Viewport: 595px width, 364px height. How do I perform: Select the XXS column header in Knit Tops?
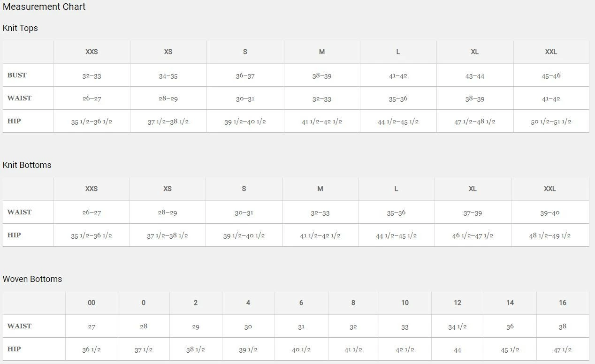click(92, 52)
